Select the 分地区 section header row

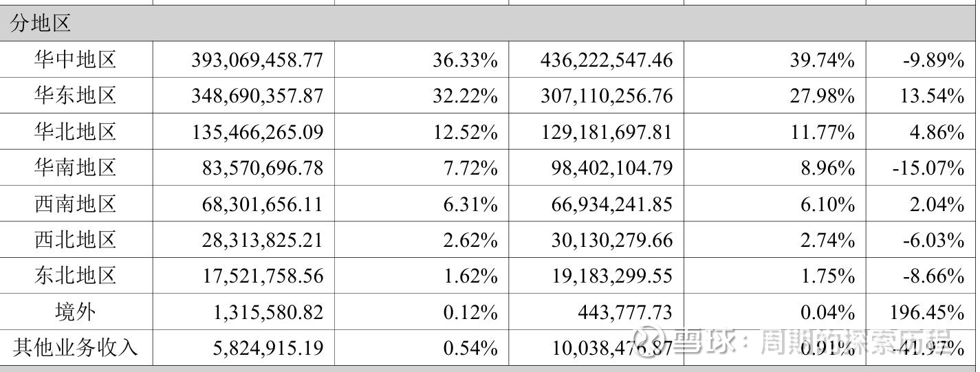41,23
